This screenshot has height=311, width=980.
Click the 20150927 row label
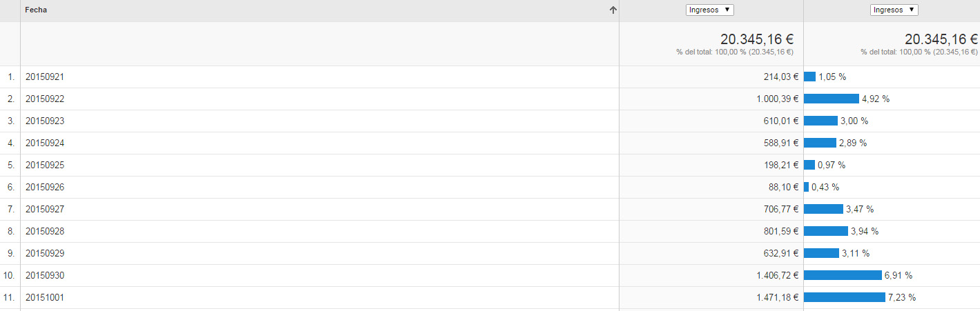coord(45,210)
